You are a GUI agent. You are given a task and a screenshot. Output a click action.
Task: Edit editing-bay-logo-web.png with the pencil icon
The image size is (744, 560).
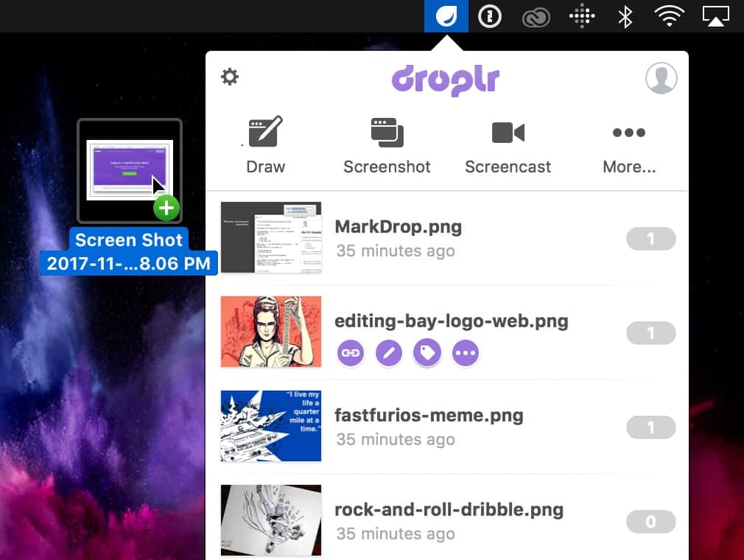click(388, 353)
